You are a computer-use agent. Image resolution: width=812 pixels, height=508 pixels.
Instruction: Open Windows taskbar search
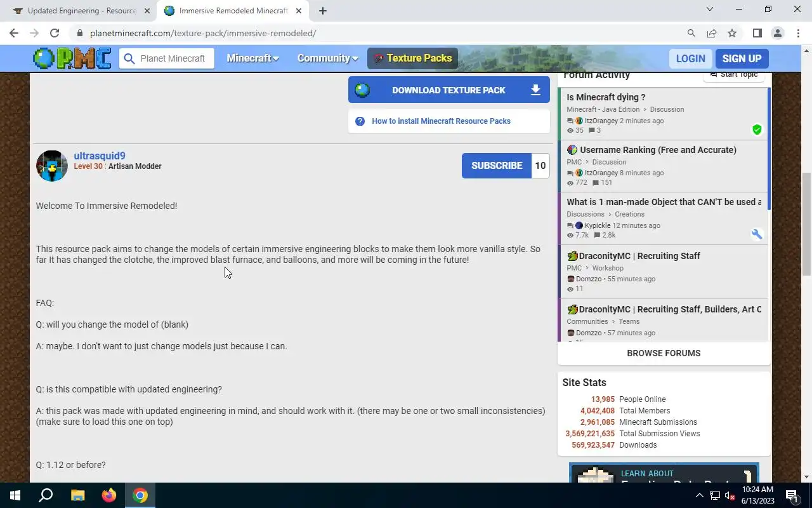tap(46, 495)
